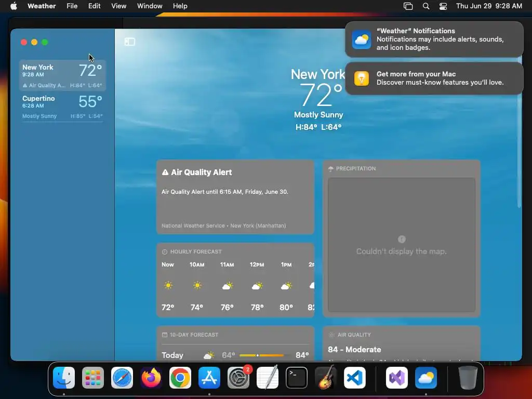Viewport: 532px width, 399px height.
Task: Open System Settings from the Dock
Action: click(238, 378)
